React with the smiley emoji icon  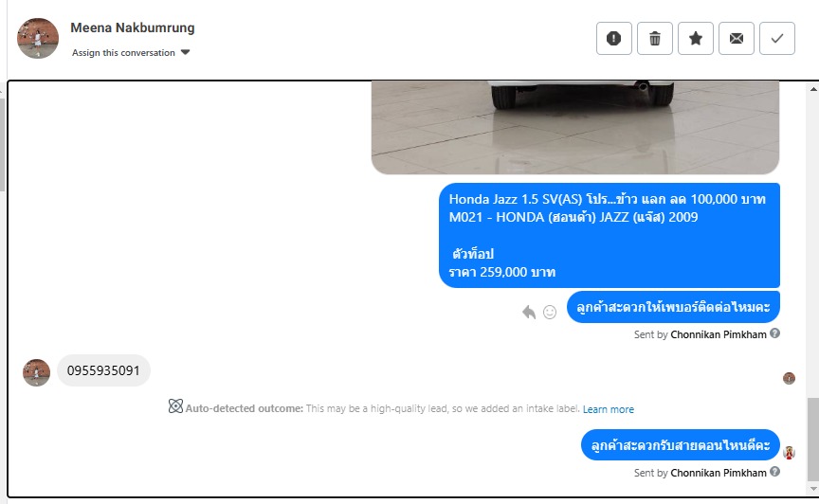click(x=550, y=312)
